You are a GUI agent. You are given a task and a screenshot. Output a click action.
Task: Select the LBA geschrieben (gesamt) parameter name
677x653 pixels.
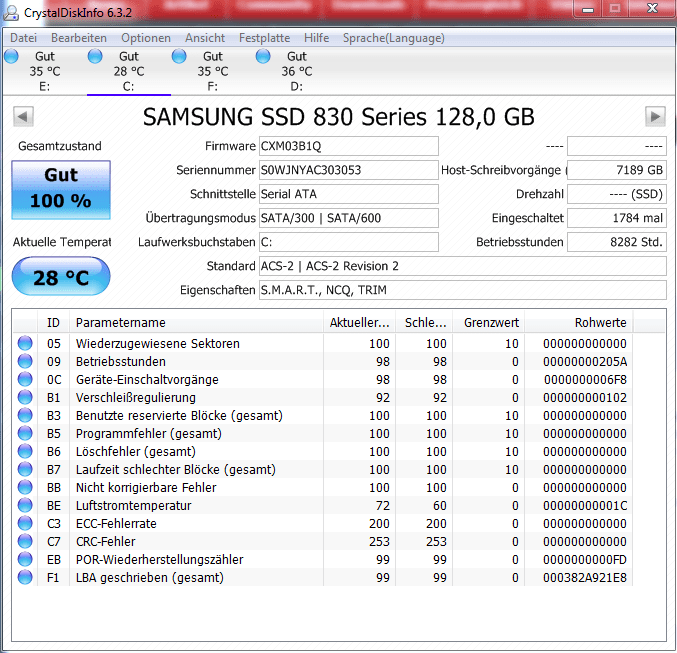[x=149, y=577]
